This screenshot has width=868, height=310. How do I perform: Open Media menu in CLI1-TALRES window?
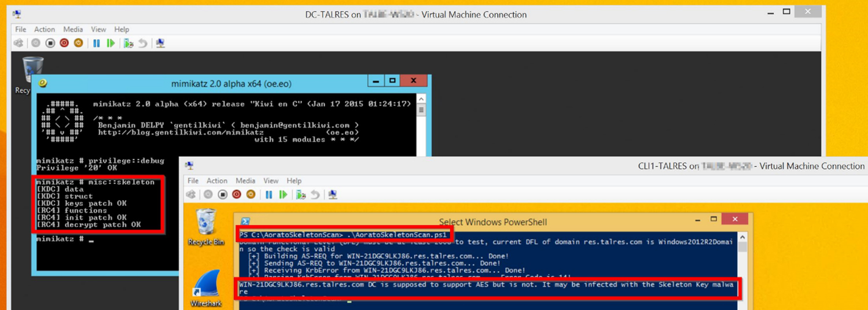(x=245, y=181)
